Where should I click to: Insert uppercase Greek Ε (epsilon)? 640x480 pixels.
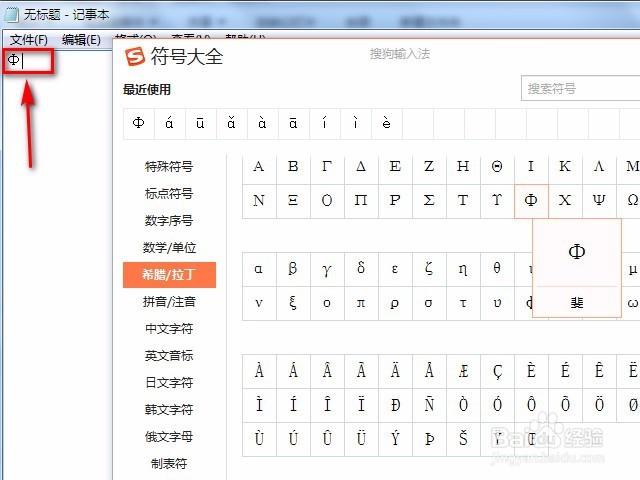[395, 167]
